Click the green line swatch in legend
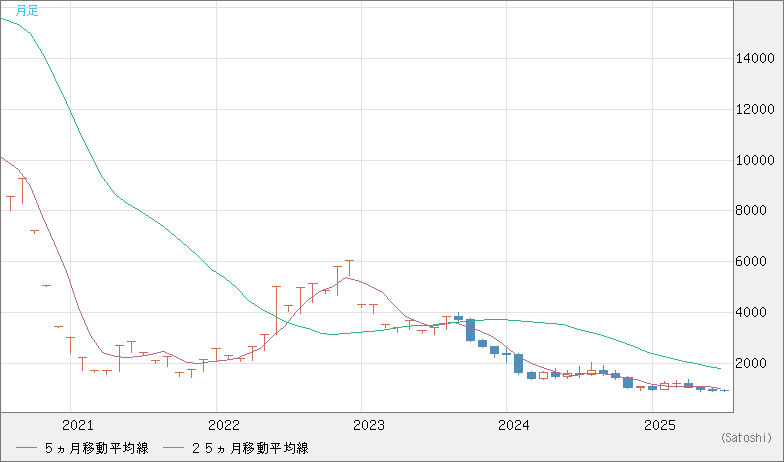 point(174,448)
